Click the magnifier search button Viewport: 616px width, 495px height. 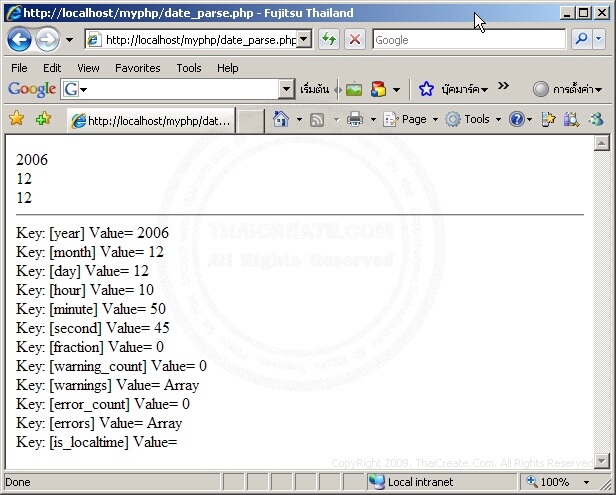pyautogui.click(x=581, y=39)
